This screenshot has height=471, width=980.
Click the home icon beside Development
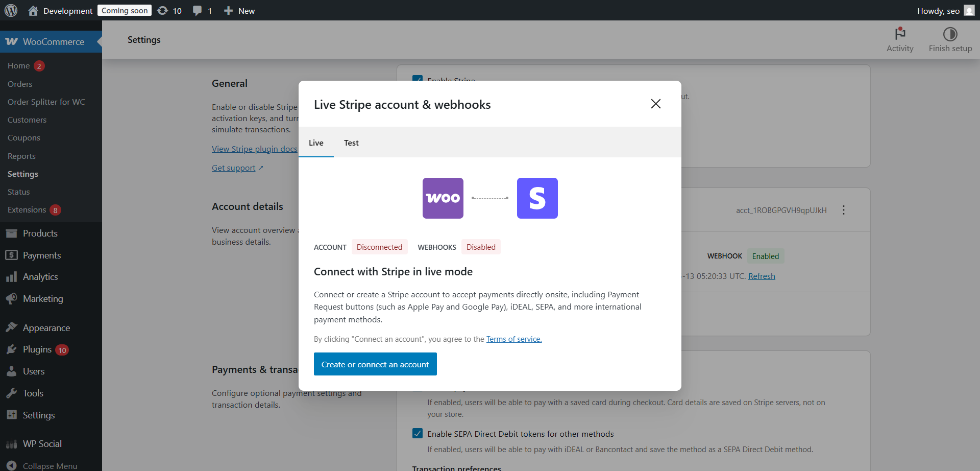tap(33, 11)
